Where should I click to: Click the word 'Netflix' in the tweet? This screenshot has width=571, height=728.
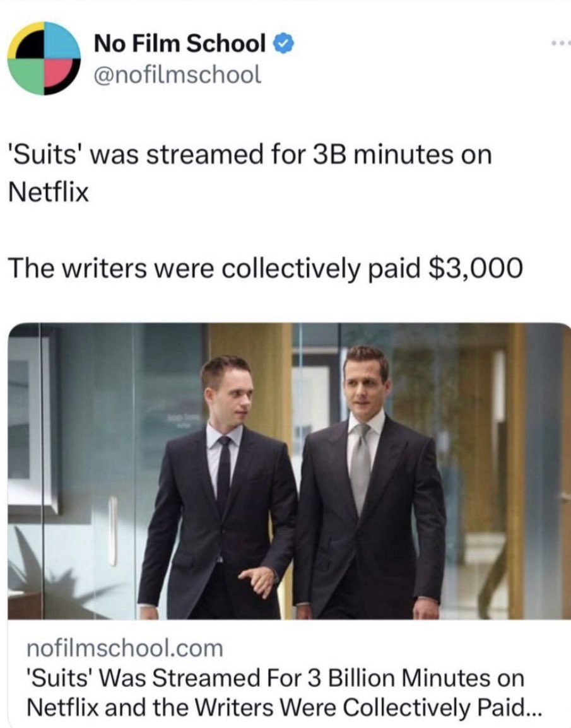[49, 192]
